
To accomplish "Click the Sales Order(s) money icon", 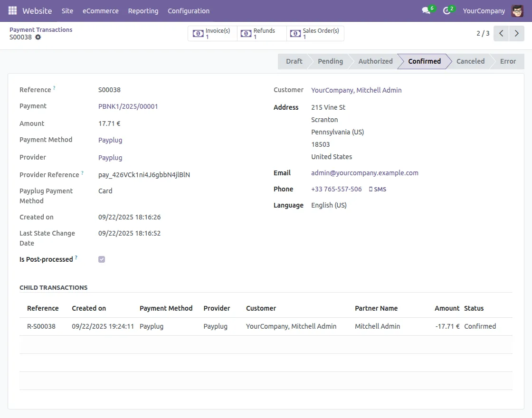I will 295,34.
